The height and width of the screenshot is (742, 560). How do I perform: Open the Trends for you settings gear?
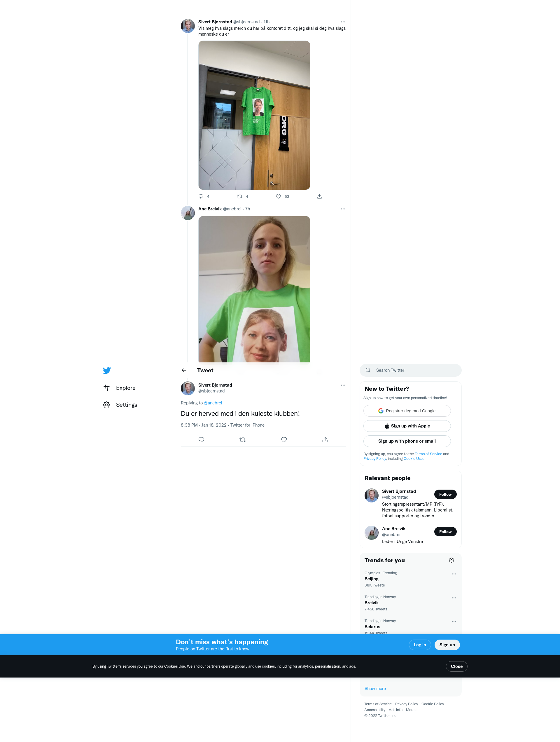click(451, 560)
